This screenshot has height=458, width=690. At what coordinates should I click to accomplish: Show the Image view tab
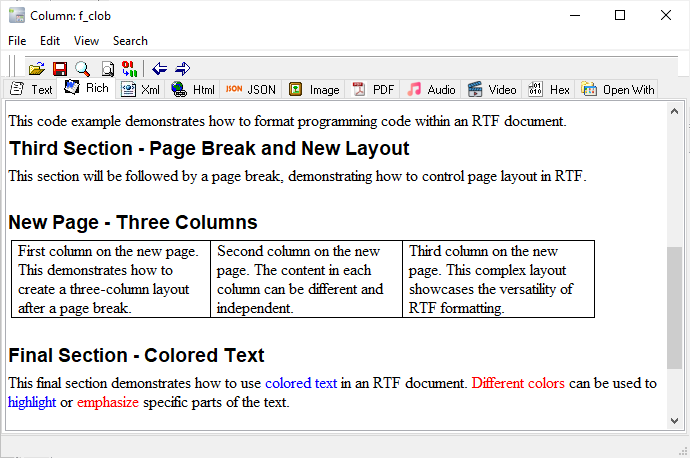click(x=314, y=89)
